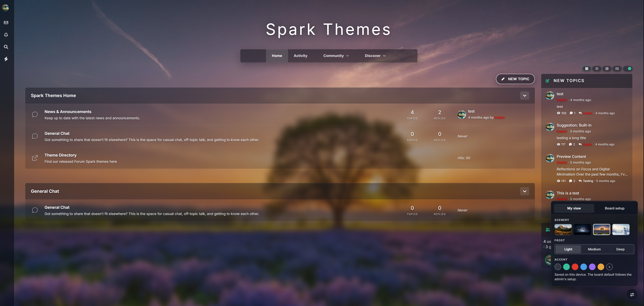Open 'Suggestion: Built-in' topic link

click(574, 125)
